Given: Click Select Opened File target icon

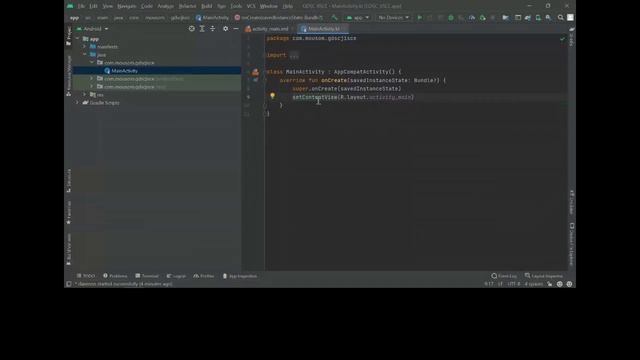Looking at the screenshot, I should (191, 29).
